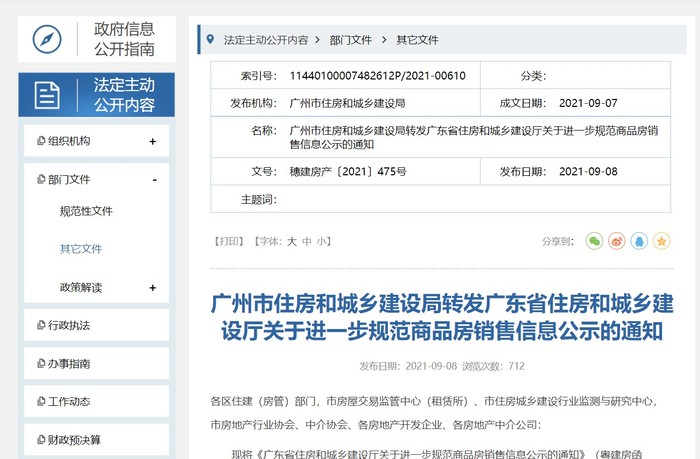This screenshot has height=459, width=700.
Task: Go to 其它文件 in the breadcrumb
Action: coord(417,40)
